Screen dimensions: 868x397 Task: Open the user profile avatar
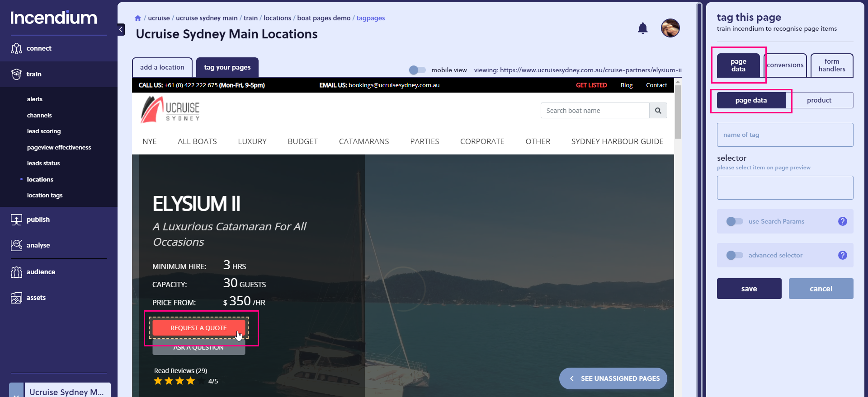670,28
